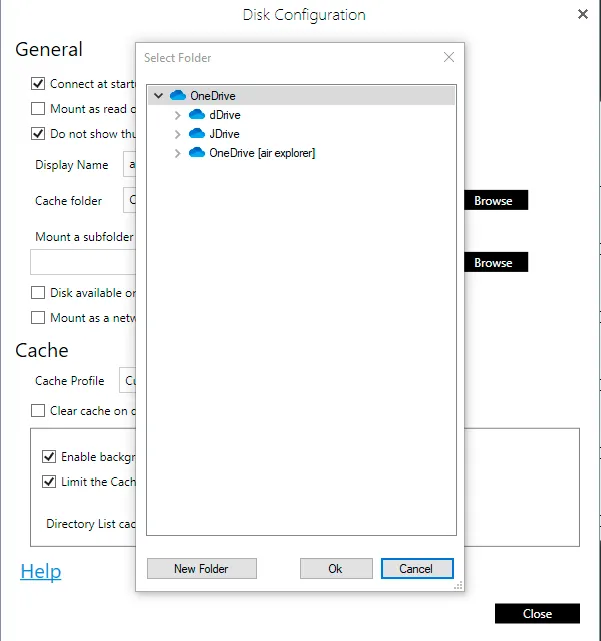This screenshot has height=641, width=601.
Task: Close the Disk Configuration window with X
Action: tap(583, 14)
